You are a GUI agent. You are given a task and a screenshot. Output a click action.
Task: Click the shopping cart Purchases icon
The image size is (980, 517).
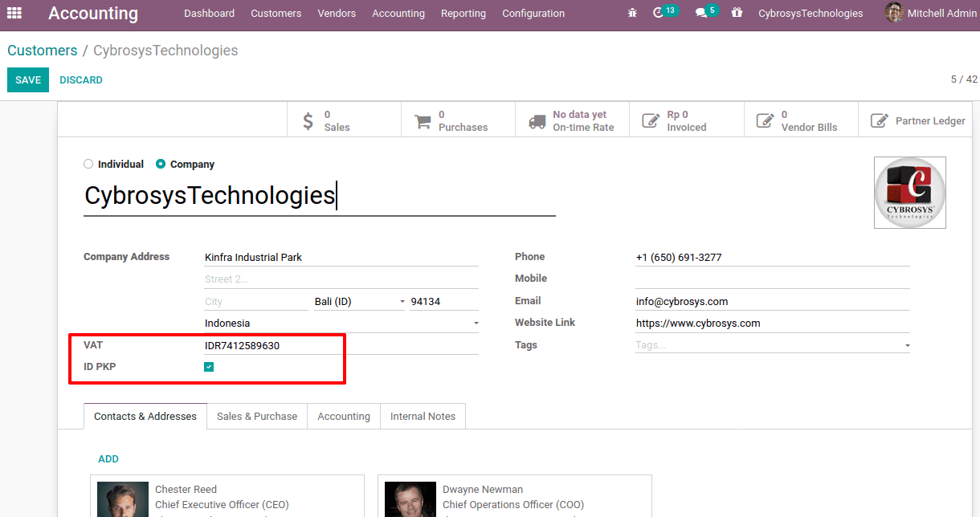[423, 121]
